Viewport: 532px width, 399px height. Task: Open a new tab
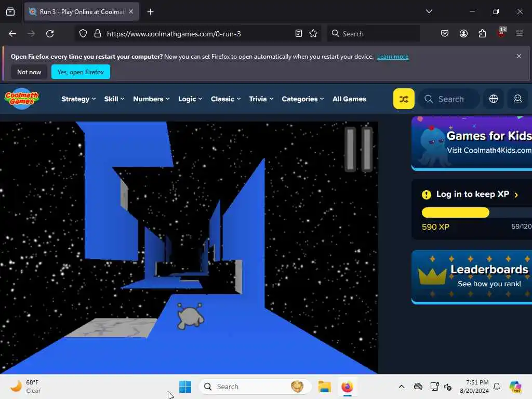click(x=150, y=12)
